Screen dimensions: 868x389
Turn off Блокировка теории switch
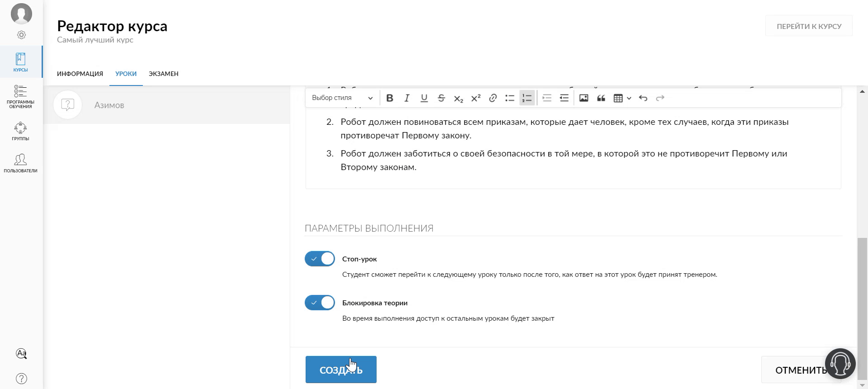[320, 303]
